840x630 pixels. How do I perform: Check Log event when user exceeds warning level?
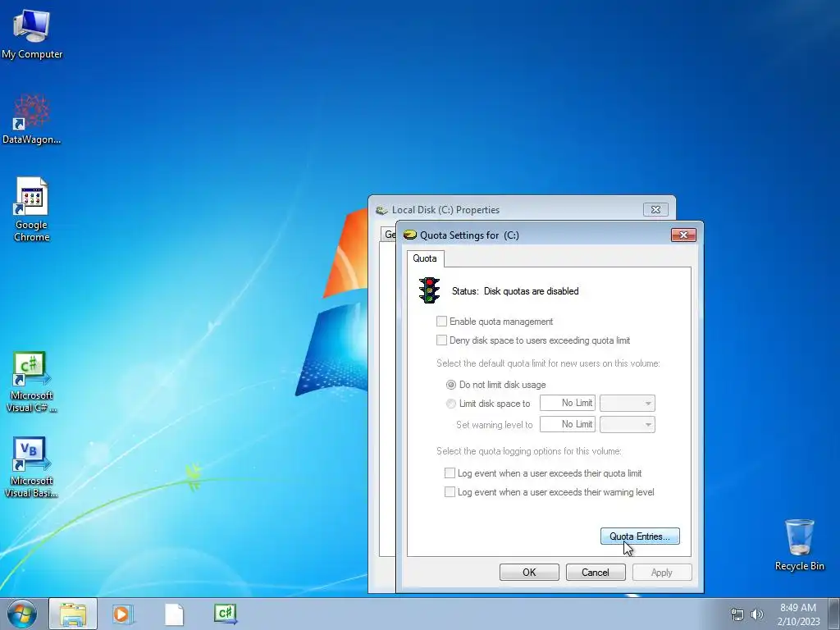coord(450,492)
